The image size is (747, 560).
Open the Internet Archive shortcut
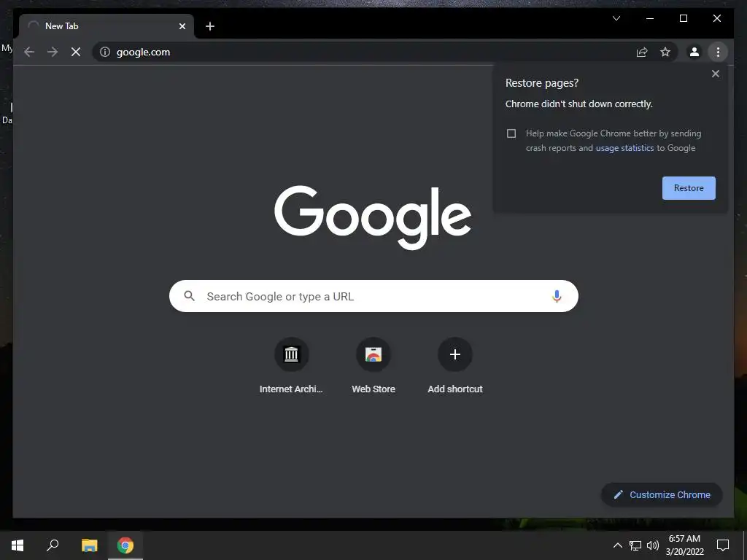click(291, 366)
